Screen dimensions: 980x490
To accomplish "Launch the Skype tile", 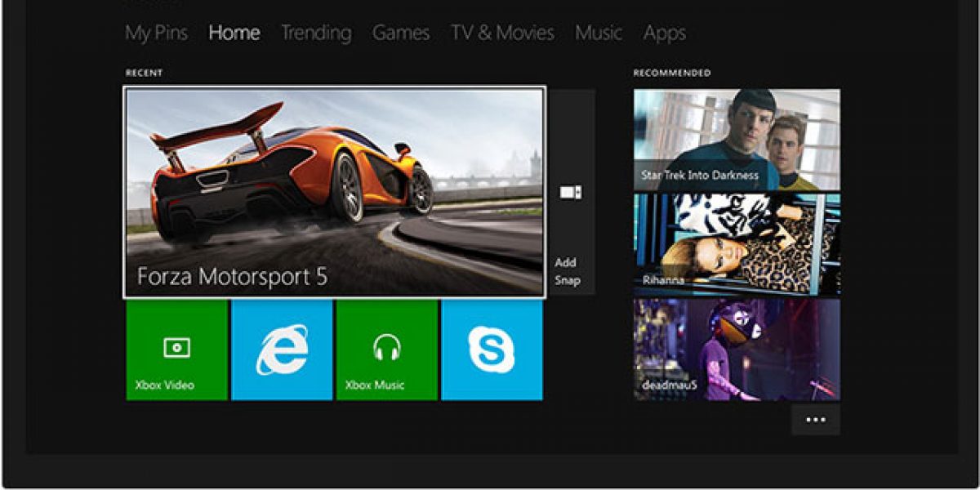I will pos(492,350).
